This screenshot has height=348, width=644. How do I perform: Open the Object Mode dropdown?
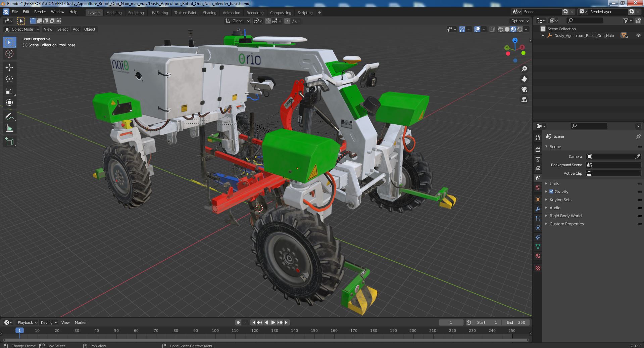pos(22,29)
